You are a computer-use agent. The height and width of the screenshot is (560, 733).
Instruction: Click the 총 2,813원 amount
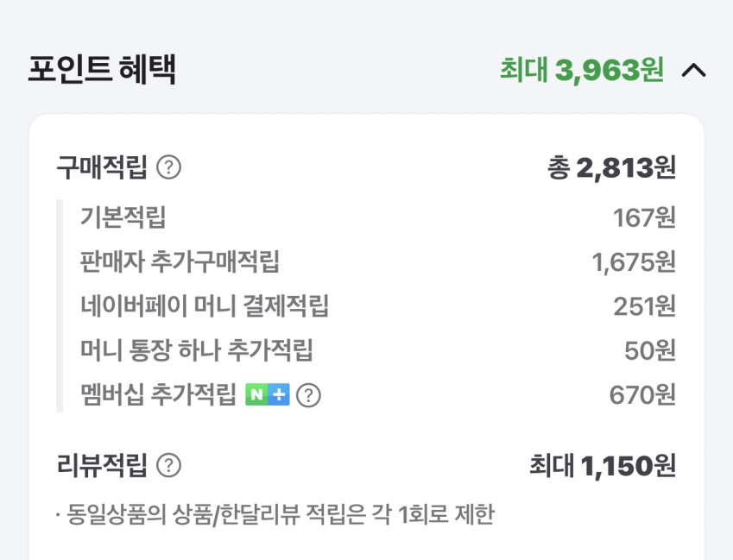click(x=610, y=167)
